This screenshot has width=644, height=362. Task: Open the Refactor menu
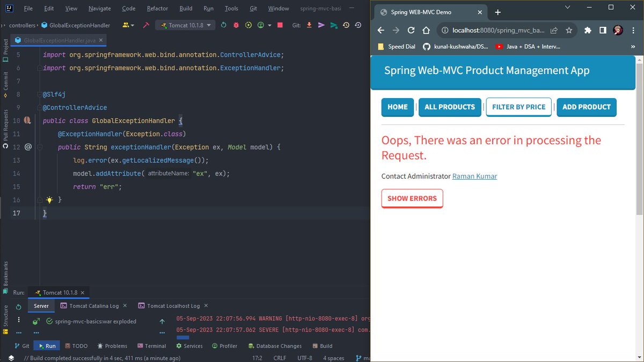(x=157, y=8)
